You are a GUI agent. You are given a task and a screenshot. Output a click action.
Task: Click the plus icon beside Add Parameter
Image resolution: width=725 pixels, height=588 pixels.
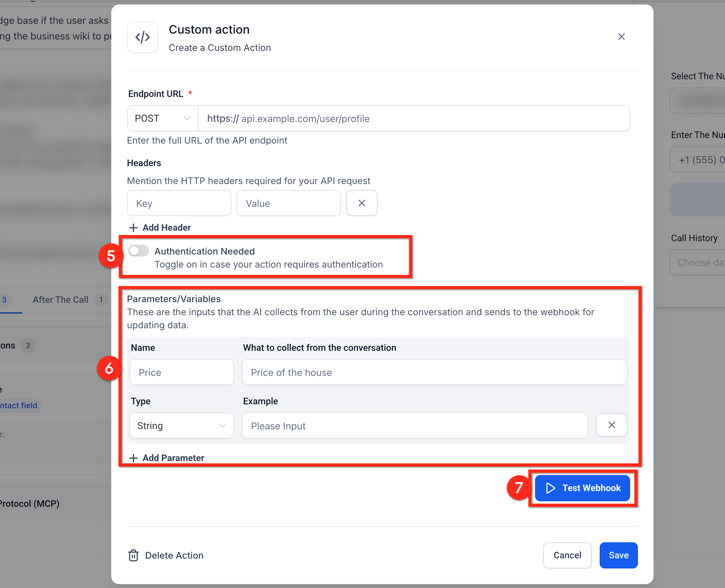(x=133, y=458)
